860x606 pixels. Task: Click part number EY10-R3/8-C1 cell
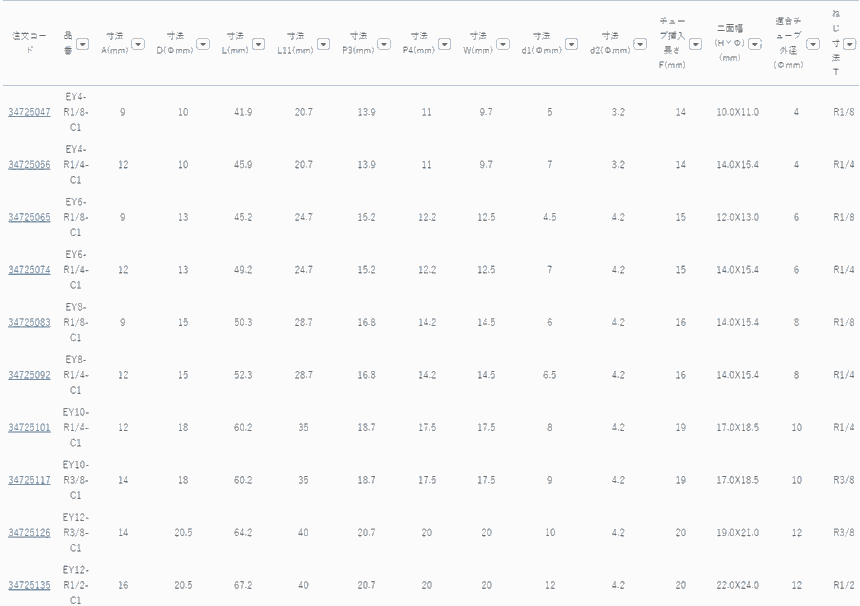click(76, 479)
